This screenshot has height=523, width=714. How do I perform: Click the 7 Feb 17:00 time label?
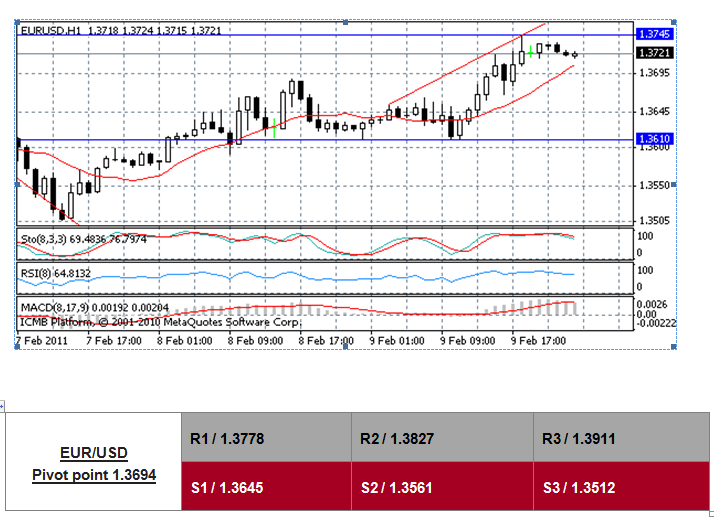pyautogui.click(x=113, y=340)
